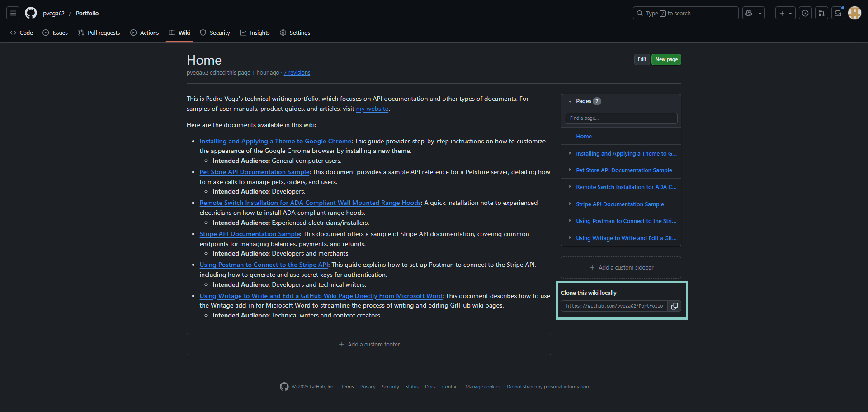The width and height of the screenshot is (868, 412).
Task: Open the create new dropdown
Action: 785,13
